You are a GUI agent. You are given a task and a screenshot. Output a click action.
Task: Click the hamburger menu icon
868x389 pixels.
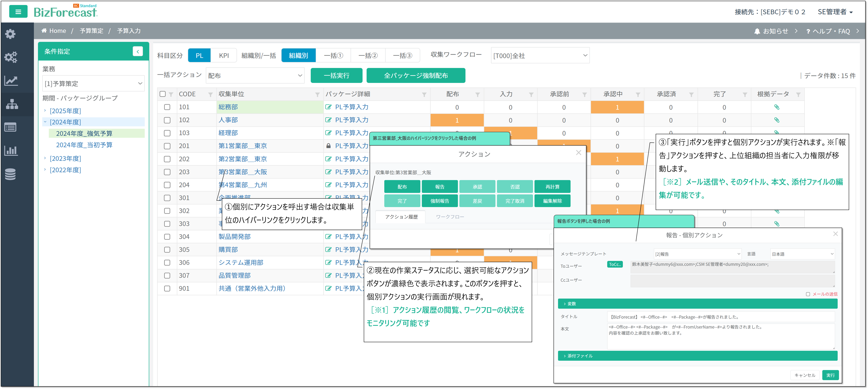(x=18, y=12)
